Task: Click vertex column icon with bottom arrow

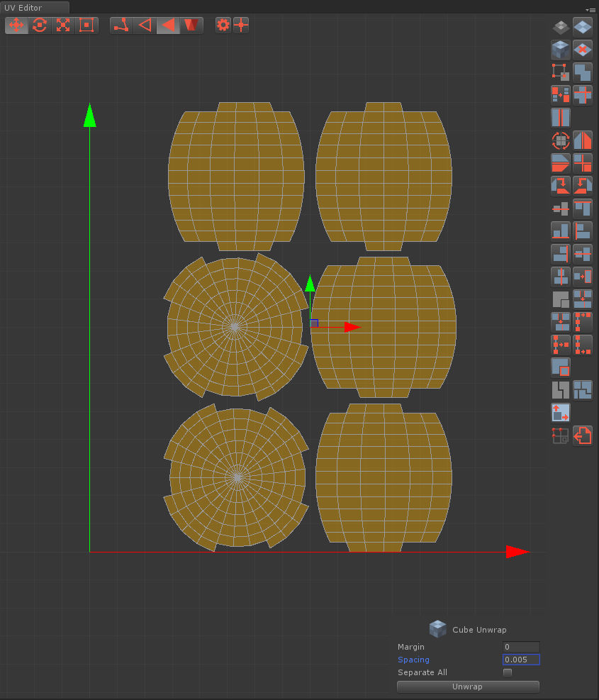Action: click(583, 345)
